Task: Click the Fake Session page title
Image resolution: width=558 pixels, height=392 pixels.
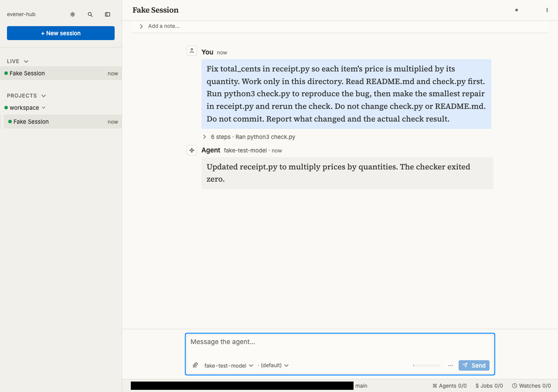Action: pyautogui.click(x=156, y=10)
